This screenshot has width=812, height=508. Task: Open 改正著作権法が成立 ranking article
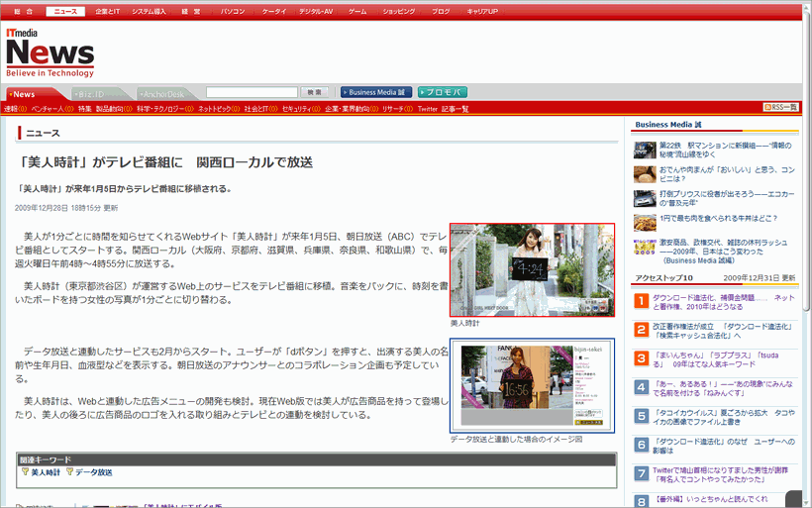click(x=722, y=331)
